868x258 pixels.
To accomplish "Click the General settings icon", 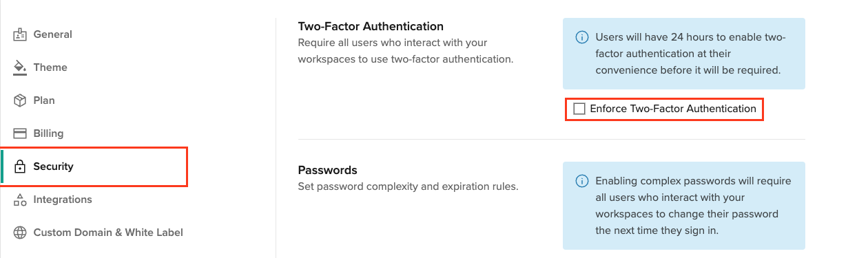I will pos(20,34).
